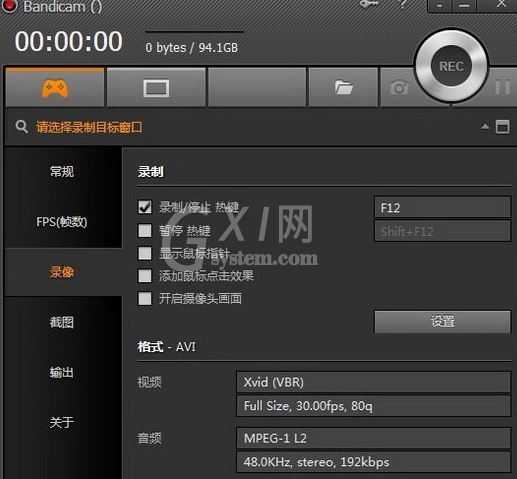Open 关于 sidebar tab

click(62, 422)
